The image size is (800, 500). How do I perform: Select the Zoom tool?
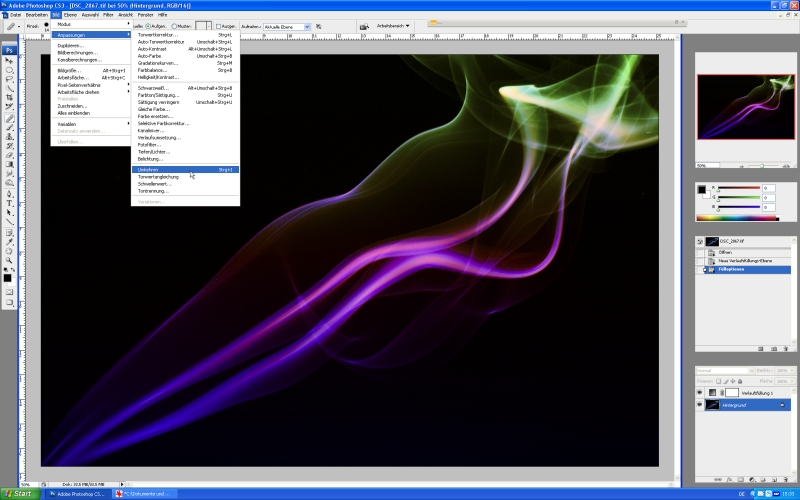pyautogui.click(x=9, y=260)
